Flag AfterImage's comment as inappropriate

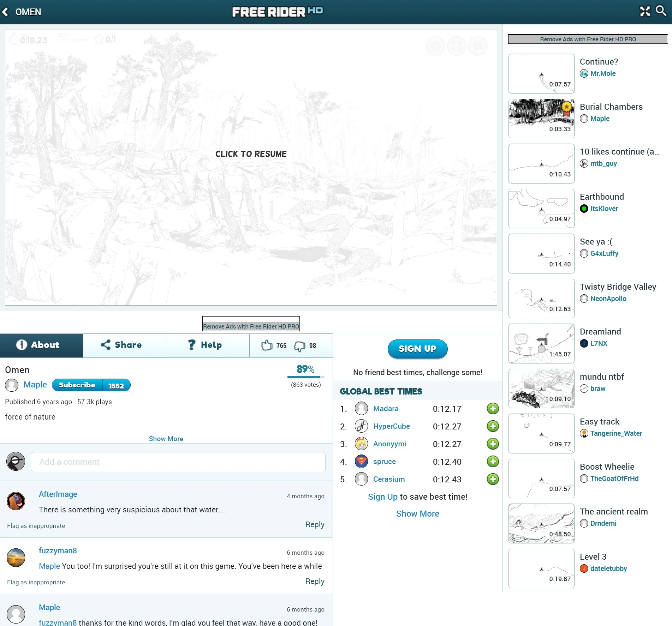tap(36, 526)
